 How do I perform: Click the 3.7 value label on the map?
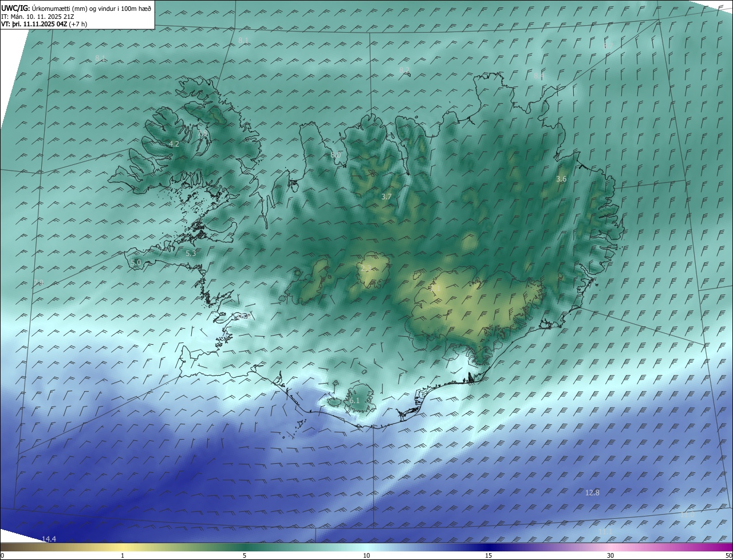click(387, 196)
